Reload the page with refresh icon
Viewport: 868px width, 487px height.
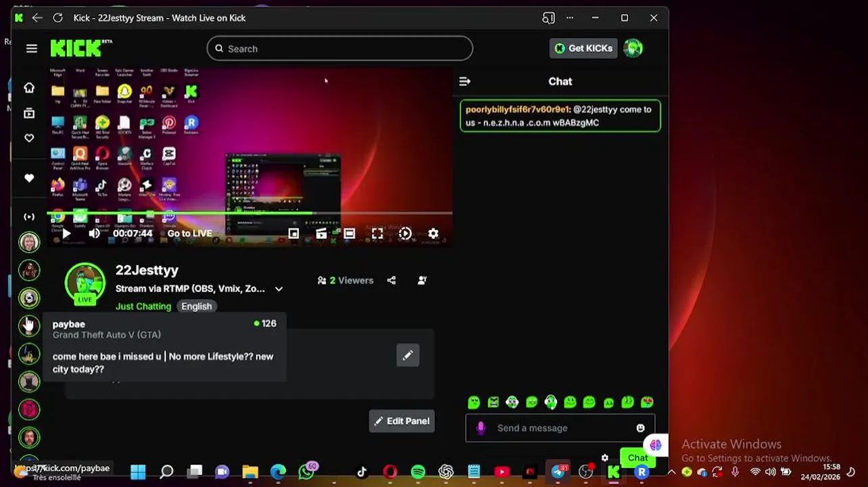58,18
